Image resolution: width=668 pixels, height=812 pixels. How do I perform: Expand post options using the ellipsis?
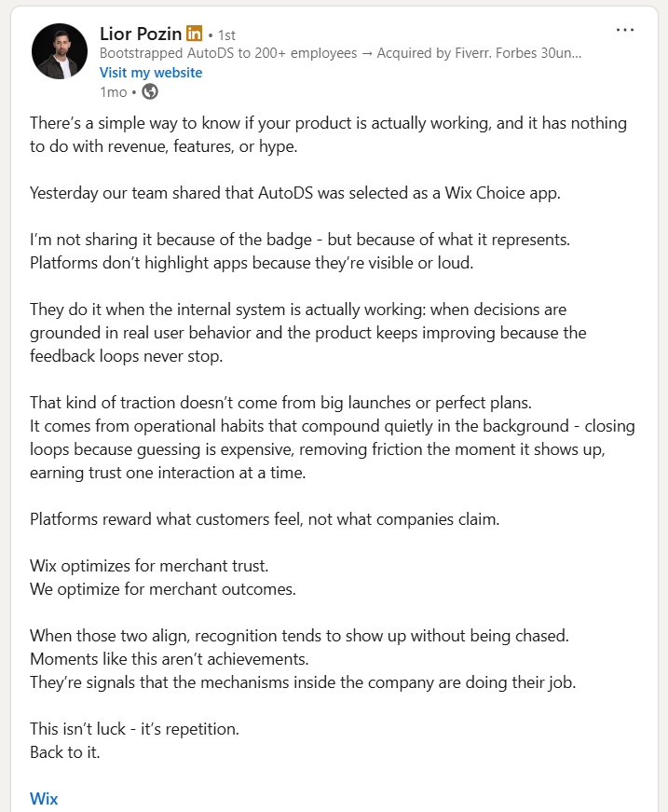click(x=624, y=29)
